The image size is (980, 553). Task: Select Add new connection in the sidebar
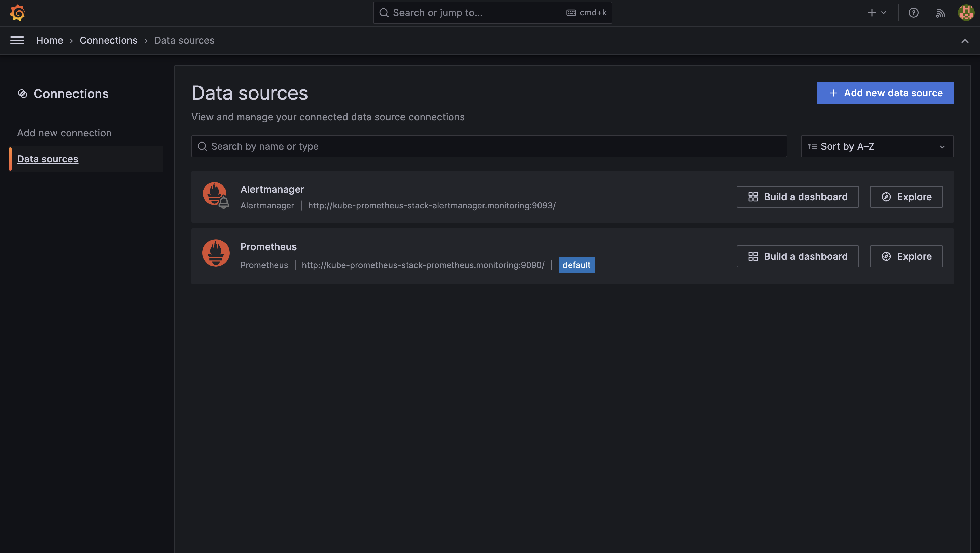pyautogui.click(x=64, y=133)
